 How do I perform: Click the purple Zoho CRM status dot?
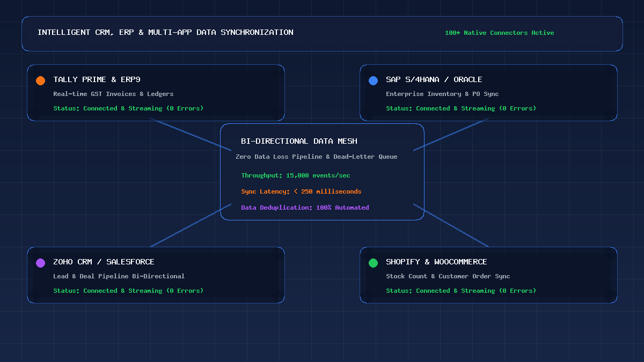40,263
